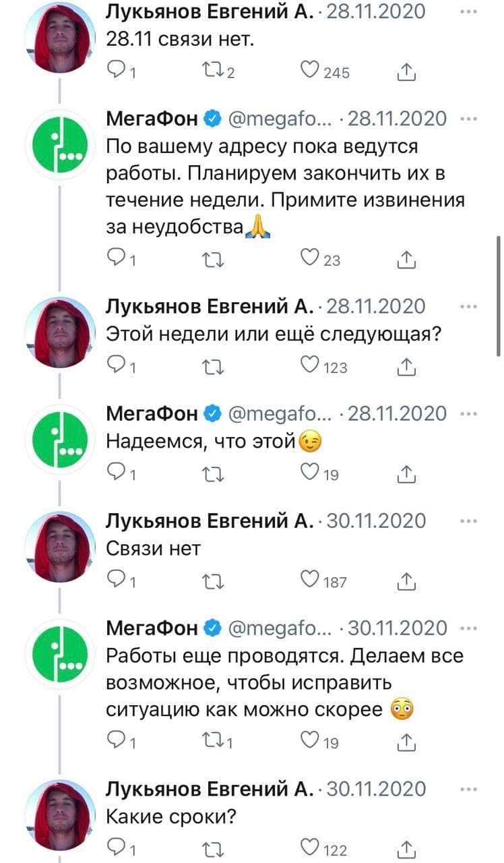
Task: Open more options for the first МегаФон reply
Action: pyautogui.click(x=467, y=119)
